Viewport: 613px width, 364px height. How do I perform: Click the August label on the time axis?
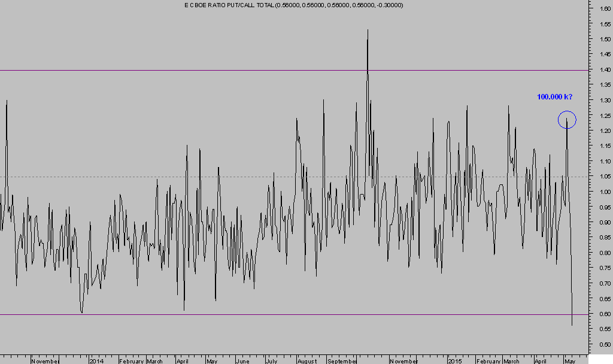(306, 361)
